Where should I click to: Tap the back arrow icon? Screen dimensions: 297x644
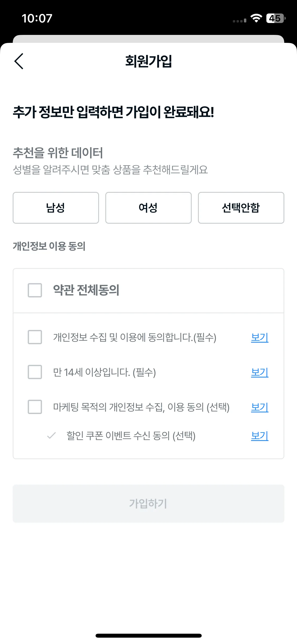click(19, 61)
